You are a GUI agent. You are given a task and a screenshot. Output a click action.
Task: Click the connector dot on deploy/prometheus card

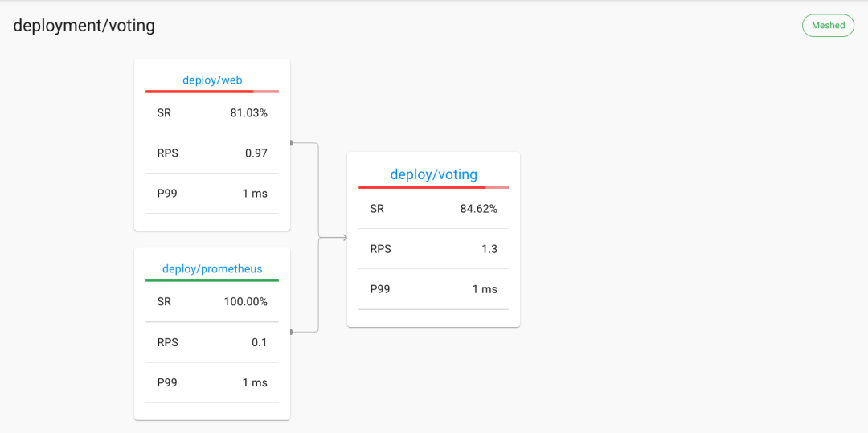coord(291,333)
